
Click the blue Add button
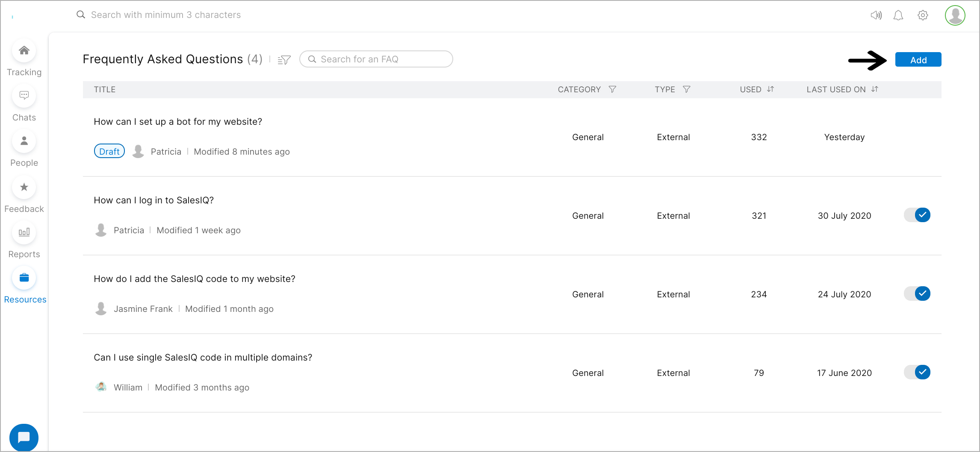point(918,60)
